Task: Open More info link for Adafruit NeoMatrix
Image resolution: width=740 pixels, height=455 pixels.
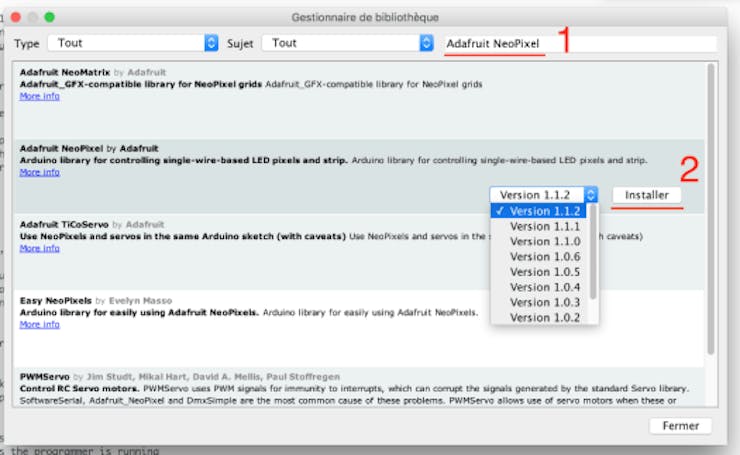Action: (40, 96)
